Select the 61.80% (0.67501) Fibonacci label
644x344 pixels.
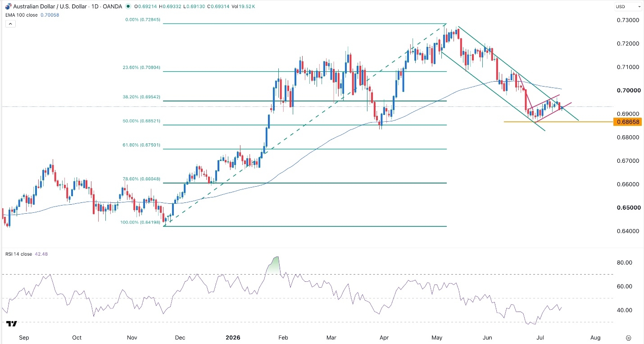142,146
